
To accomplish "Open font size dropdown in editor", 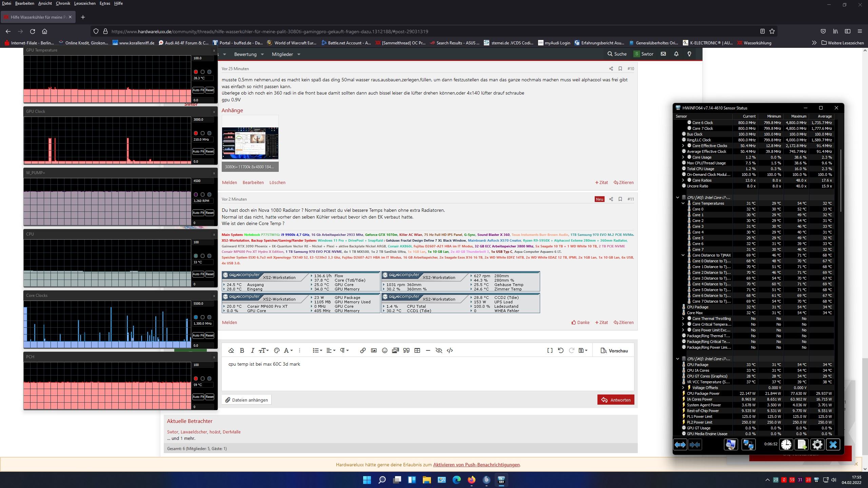I will pyautogui.click(x=263, y=350).
